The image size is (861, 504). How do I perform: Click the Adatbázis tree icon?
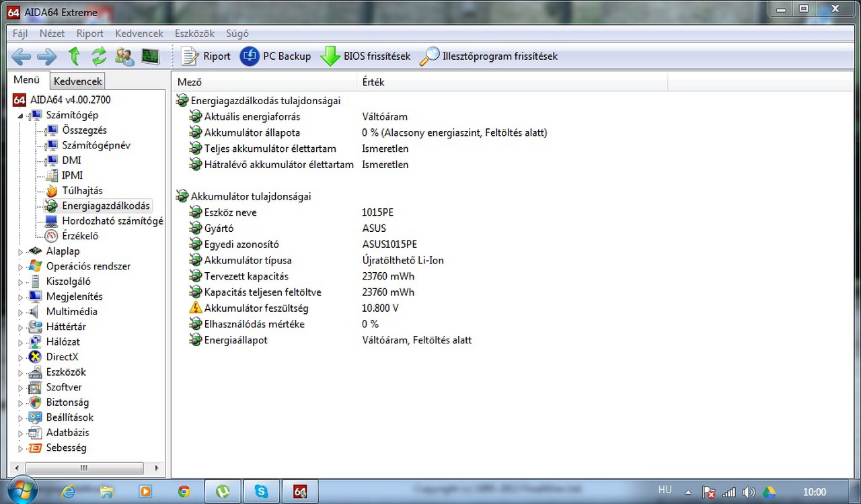[35, 433]
